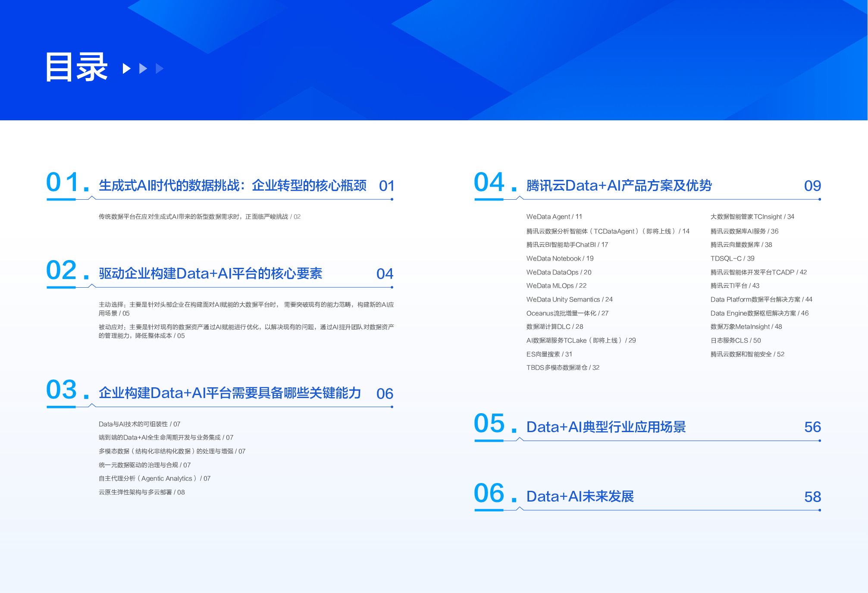
Task: Click the 目录 heading title
Action: [77, 67]
